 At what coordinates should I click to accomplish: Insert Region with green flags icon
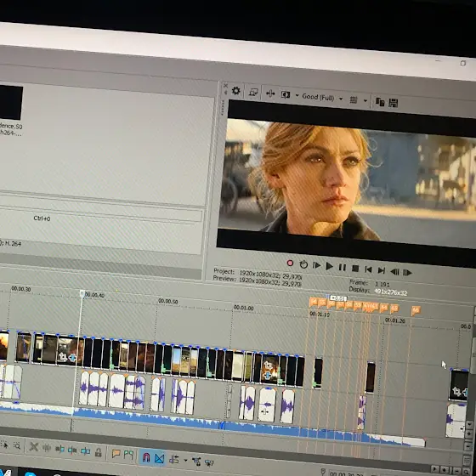point(128,455)
